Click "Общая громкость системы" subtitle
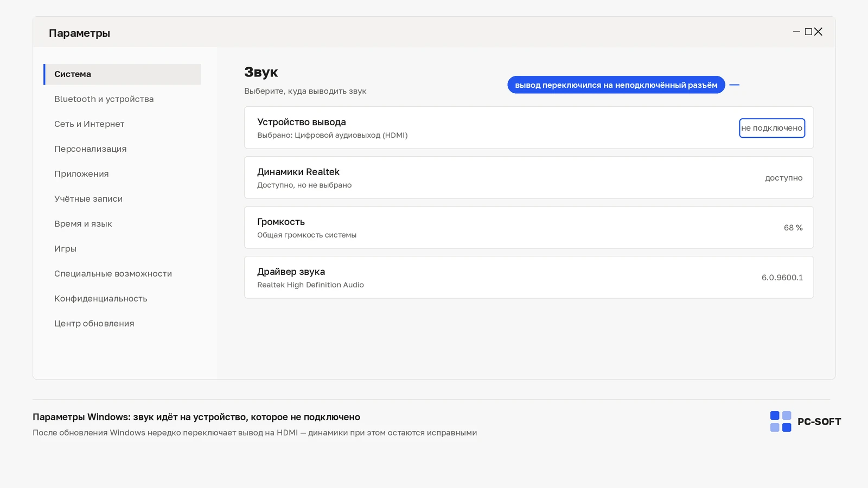Screen dimensions: 868x488 [x=307, y=235]
